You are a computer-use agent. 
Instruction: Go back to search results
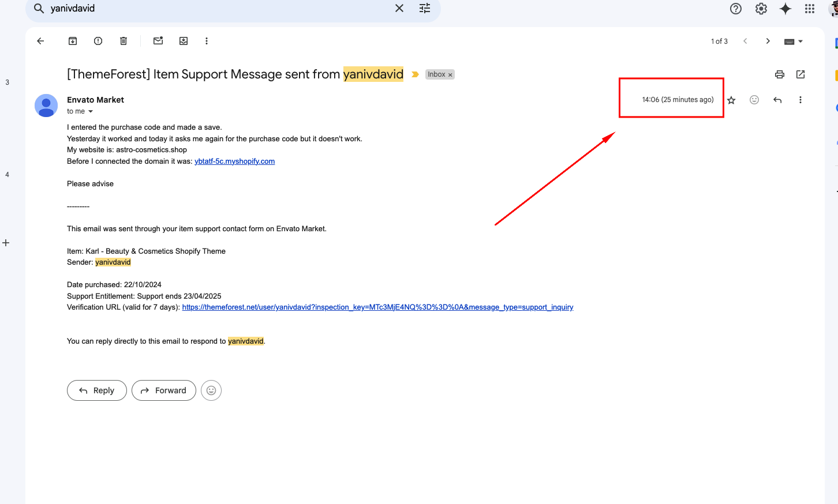coord(40,41)
